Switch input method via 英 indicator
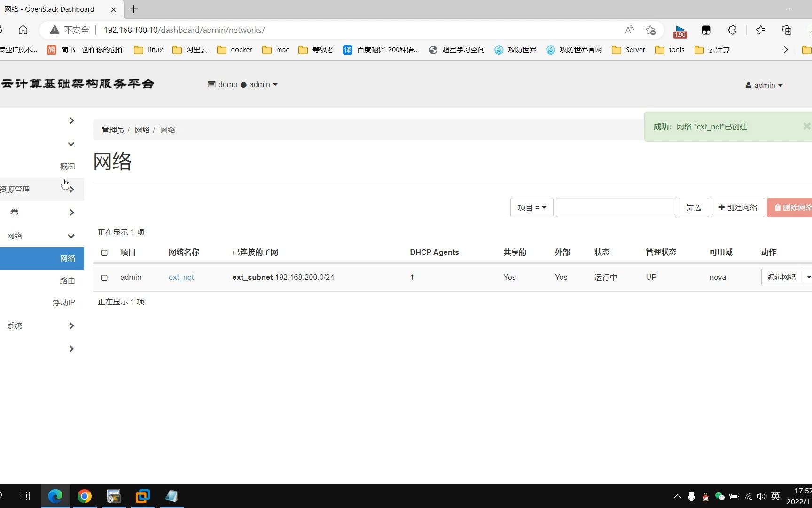812x508 pixels. [x=775, y=496]
